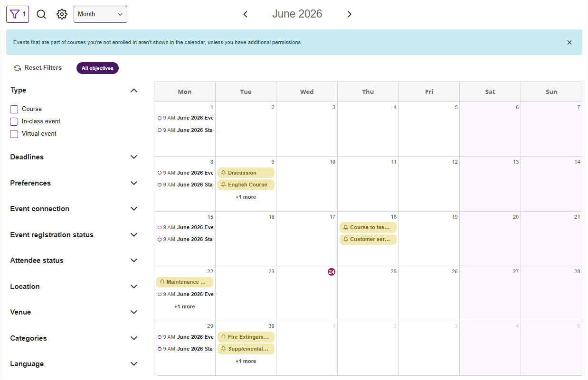
Task: Go to next month arrow
Action: click(349, 14)
